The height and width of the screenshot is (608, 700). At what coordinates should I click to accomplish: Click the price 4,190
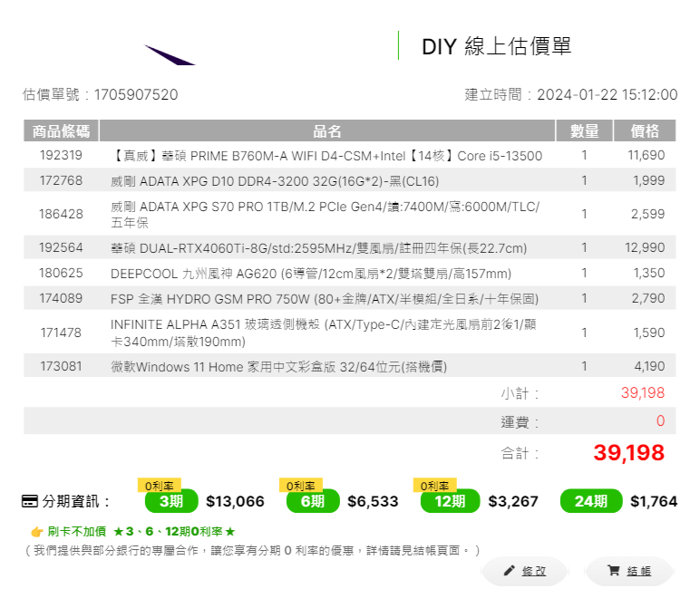[649, 366]
